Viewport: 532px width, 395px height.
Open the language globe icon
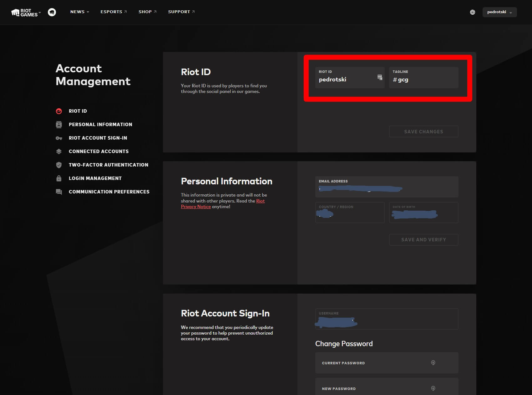[473, 12]
